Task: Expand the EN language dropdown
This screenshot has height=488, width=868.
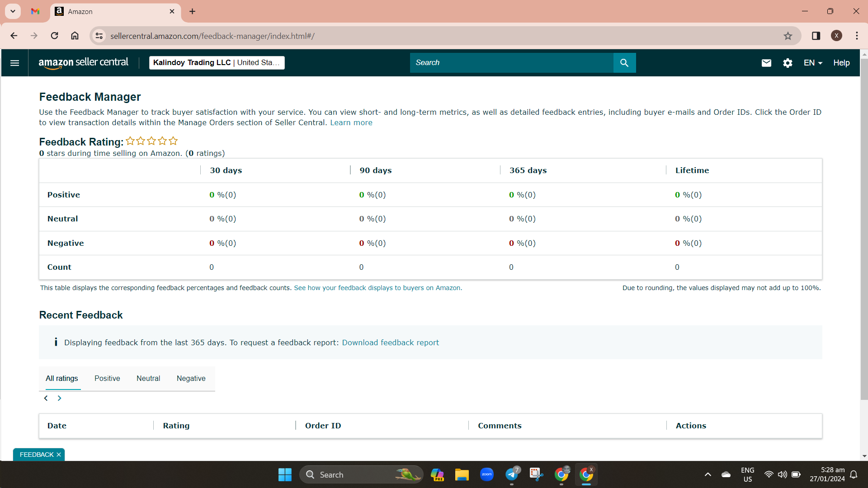Action: click(813, 63)
